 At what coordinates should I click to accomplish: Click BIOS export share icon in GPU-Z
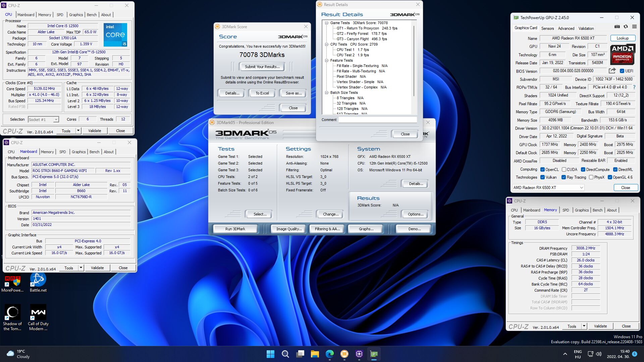tap(612, 71)
